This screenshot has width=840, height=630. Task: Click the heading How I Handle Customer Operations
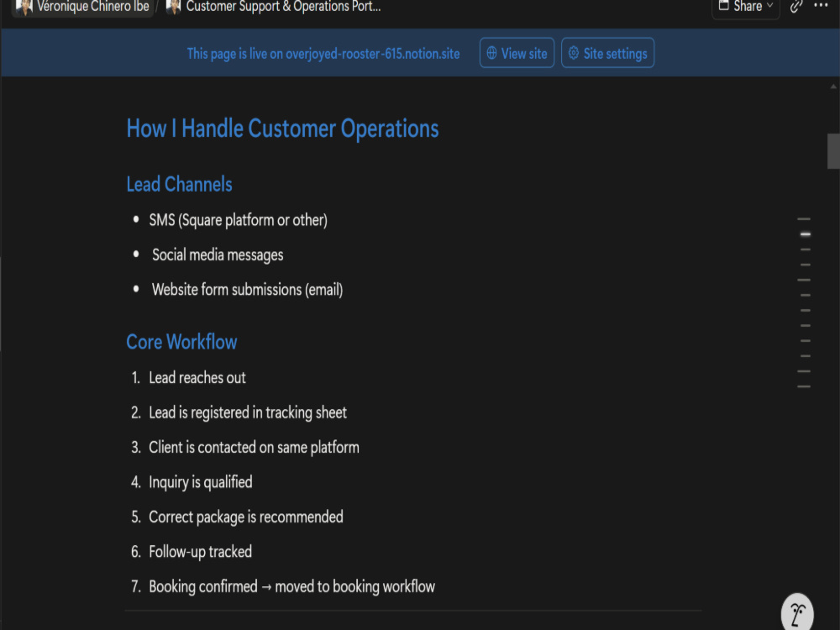(x=282, y=129)
